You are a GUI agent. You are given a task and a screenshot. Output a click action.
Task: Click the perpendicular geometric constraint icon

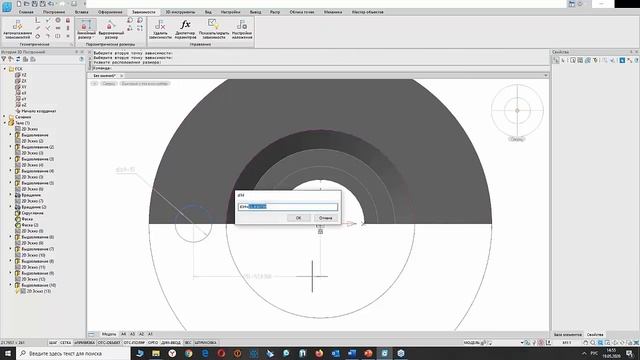(37, 20)
